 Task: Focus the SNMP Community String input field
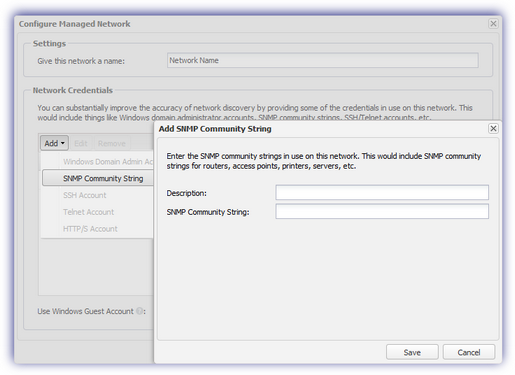(x=382, y=212)
